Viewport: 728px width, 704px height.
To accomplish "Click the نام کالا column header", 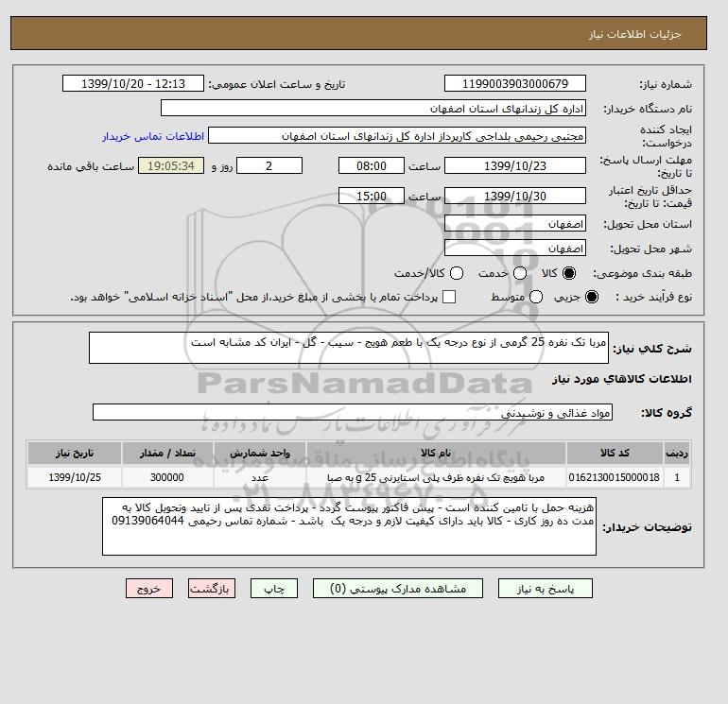I will [x=436, y=453].
